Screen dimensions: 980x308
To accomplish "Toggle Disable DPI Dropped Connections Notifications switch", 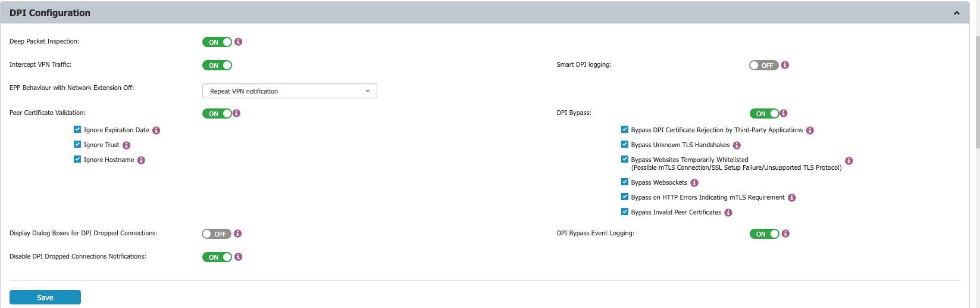I will click(x=217, y=257).
